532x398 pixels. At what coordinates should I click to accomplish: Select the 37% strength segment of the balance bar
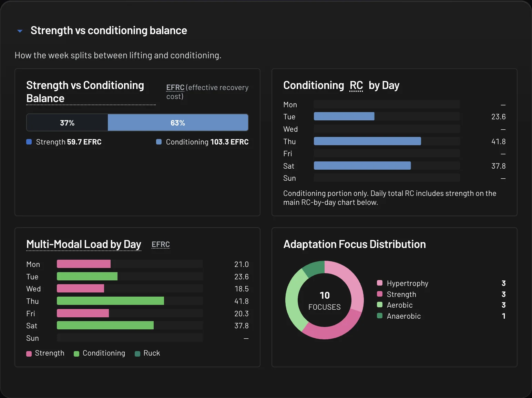67,123
